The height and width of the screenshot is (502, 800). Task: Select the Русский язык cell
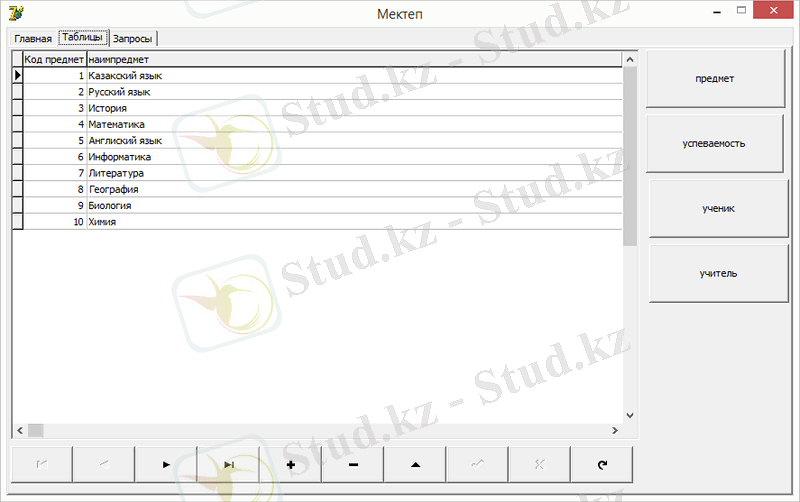(355, 92)
